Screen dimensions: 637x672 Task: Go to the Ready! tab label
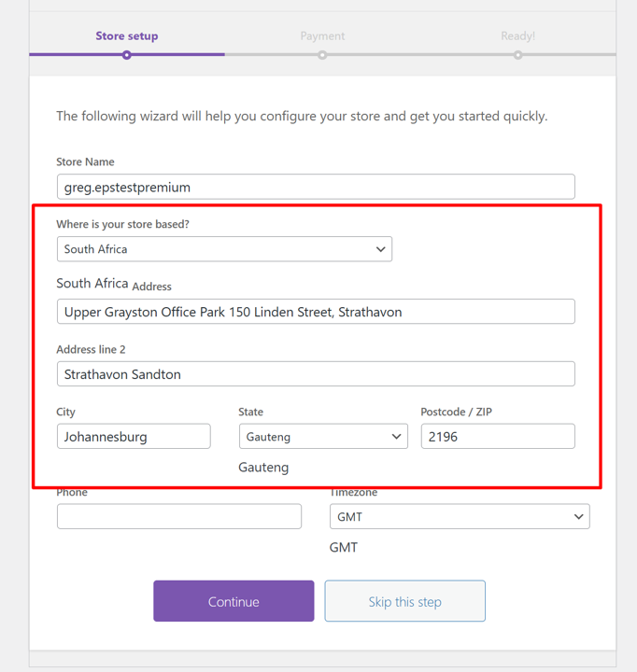tap(517, 36)
